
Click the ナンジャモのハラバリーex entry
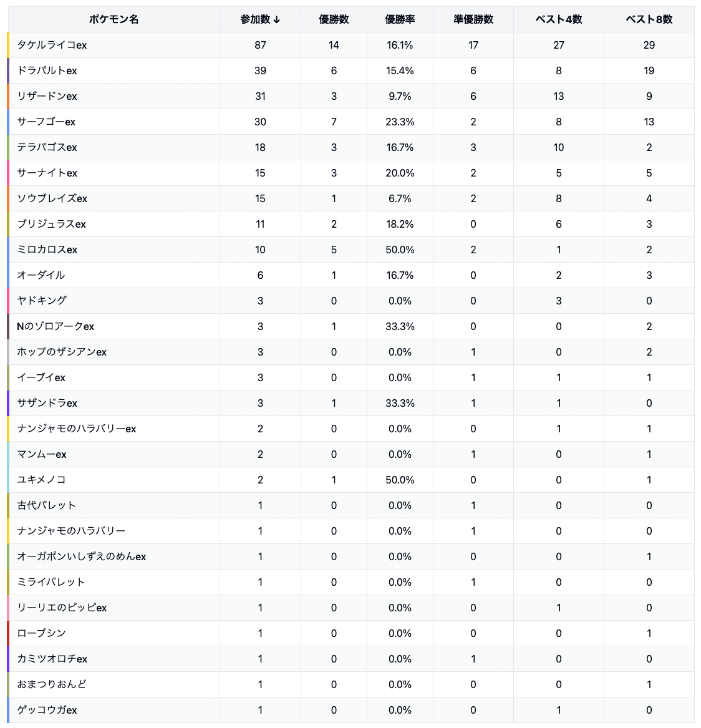[x=76, y=429]
